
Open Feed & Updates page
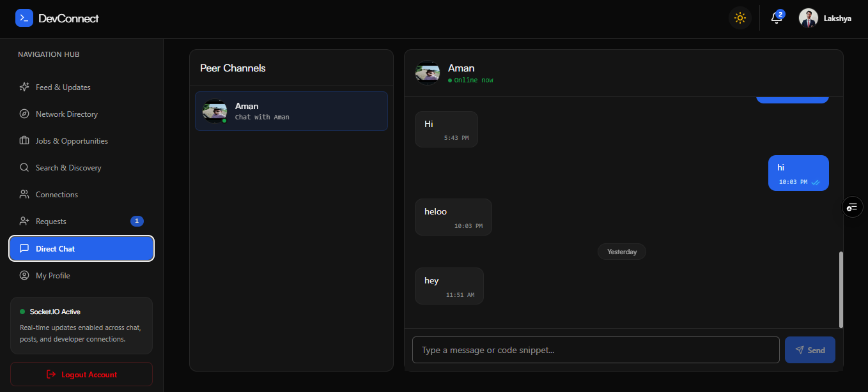[81, 87]
